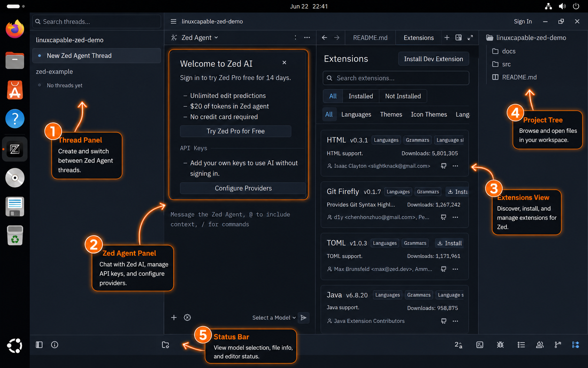Open the debugger bug icon in status bar
The height and width of the screenshot is (368, 588).
pos(500,345)
